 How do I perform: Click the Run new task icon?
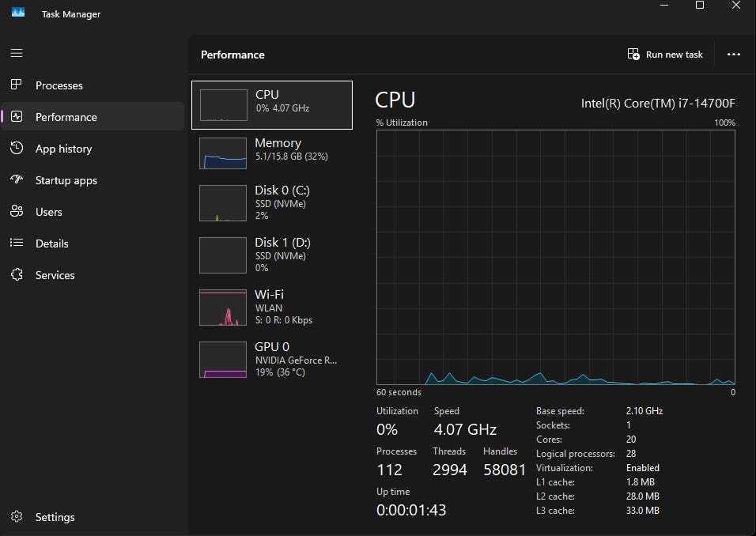(x=633, y=54)
